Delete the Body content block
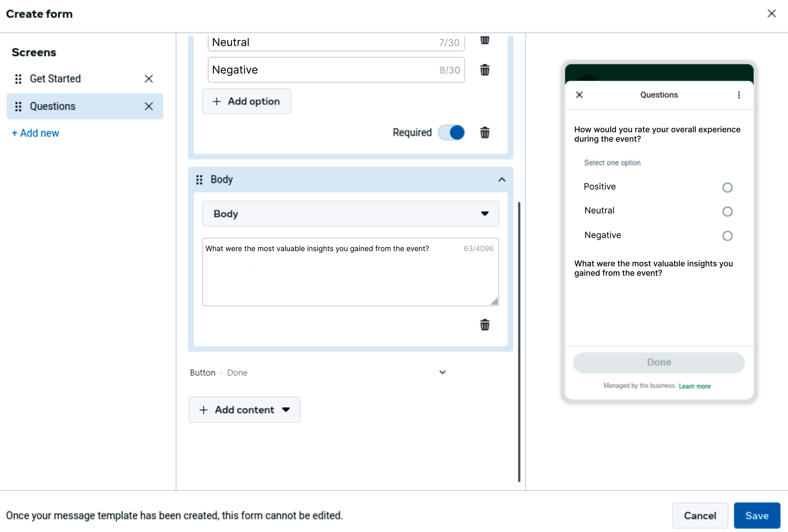The width and height of the screenshot is (788, 532). (x=484, y=325)
